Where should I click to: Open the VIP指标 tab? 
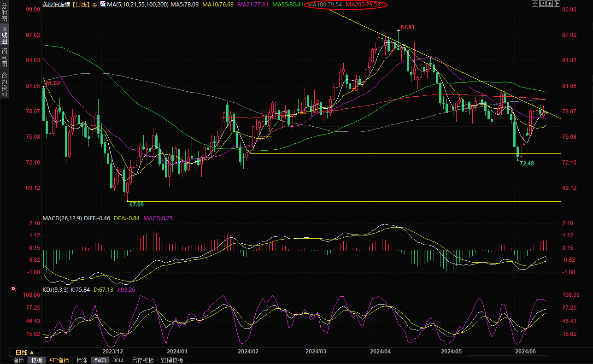coord(59,360)
